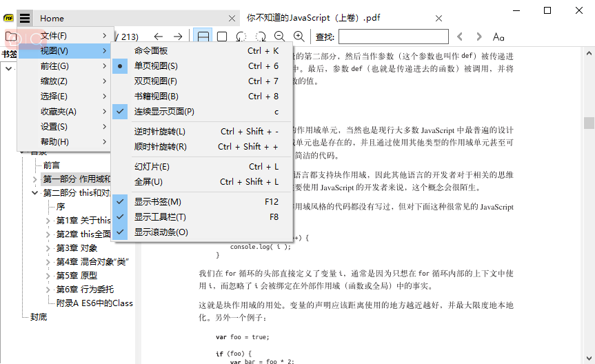Open the 视图(V) submenu
This screenshot has height=364, width=595.
click(64, 51)
